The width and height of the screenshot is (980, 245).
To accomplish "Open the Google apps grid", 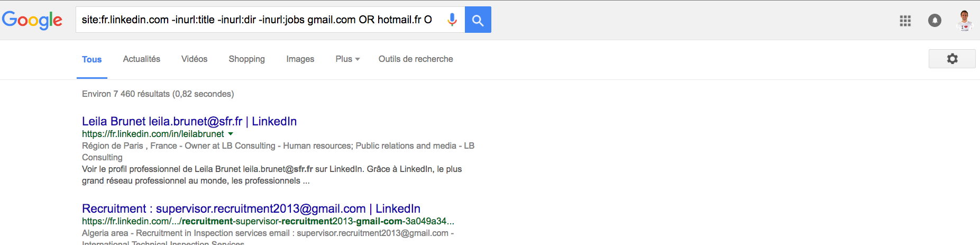I will point(905,21).
